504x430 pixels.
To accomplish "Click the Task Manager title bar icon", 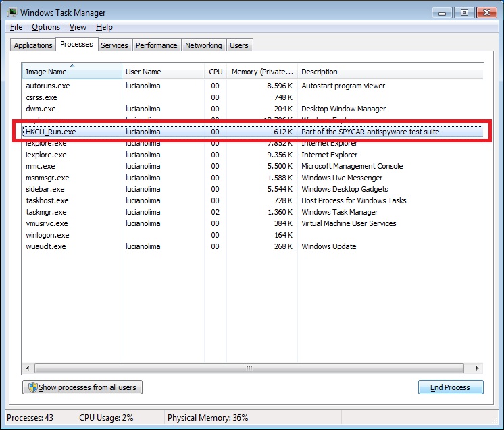I will click(x=12, y=13).
